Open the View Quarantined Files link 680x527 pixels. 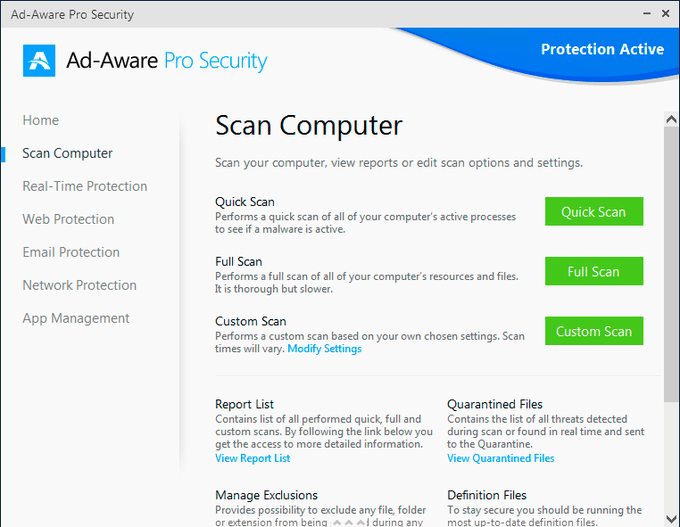[x=500, y=458]
